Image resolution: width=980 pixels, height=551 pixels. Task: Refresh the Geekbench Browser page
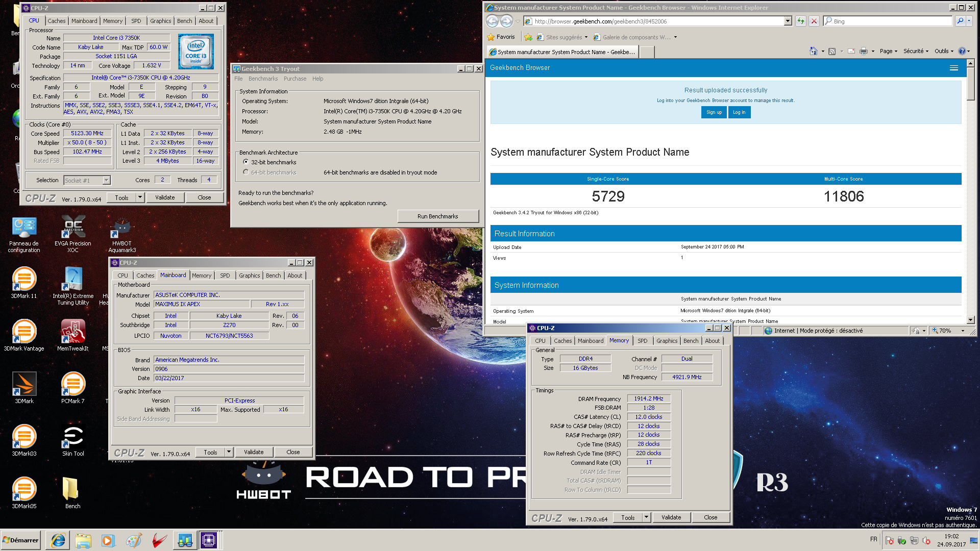(x=801, y=21)
